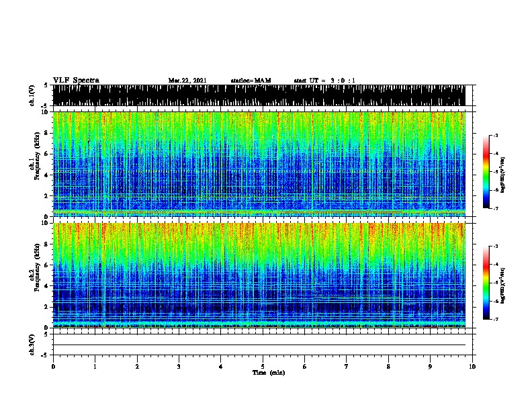Click the ch.2 spectrogram 4 kHz tick label
Screen dimensions: 532x411
[46, 286]
